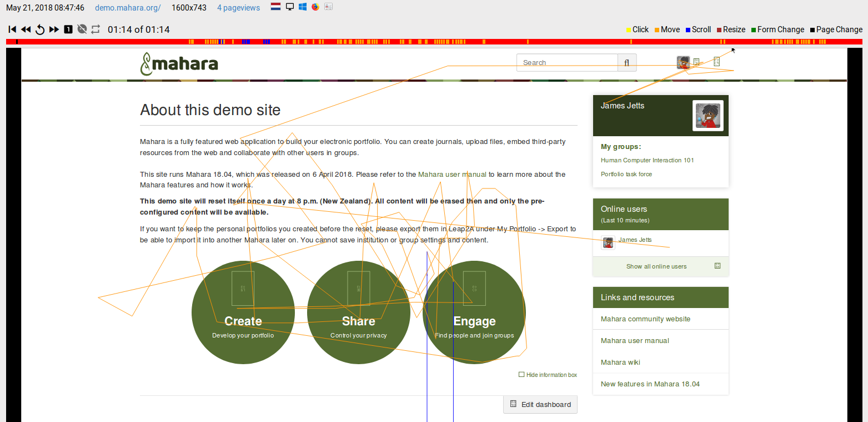
Task: Click Control your privacy caption
Action: click(x=359, y=335)
